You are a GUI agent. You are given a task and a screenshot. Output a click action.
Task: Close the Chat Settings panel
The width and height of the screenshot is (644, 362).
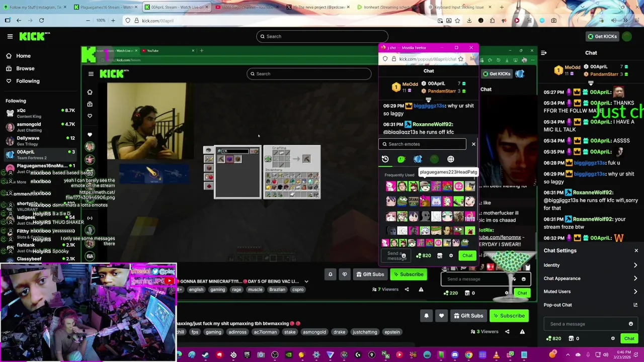[x=636, y=250]
